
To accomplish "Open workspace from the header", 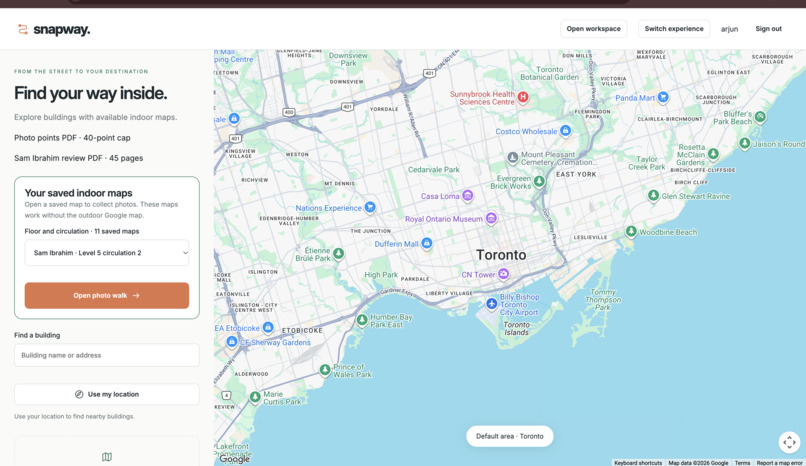I will click(x=593, y=29).
